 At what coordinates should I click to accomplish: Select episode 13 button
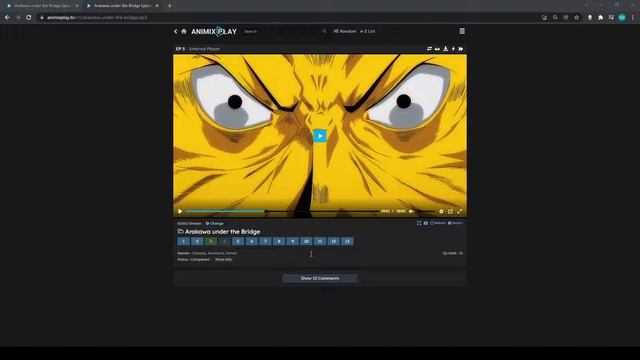pos(348,241)
